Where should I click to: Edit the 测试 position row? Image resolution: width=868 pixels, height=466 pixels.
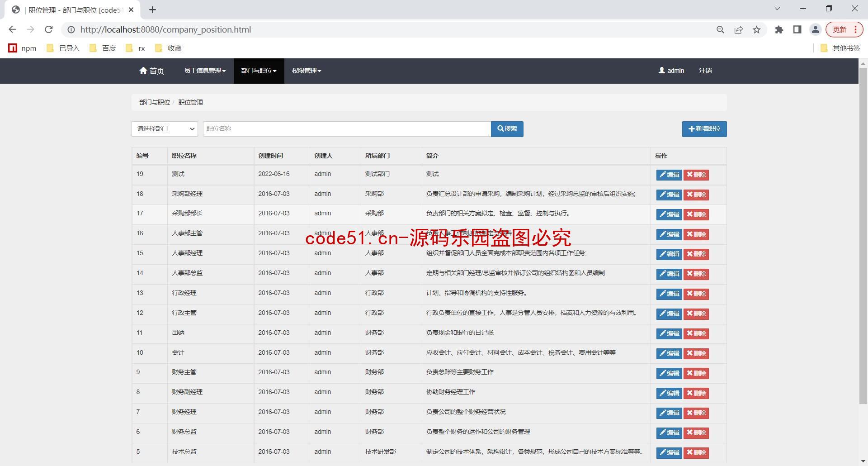(669, 175)
